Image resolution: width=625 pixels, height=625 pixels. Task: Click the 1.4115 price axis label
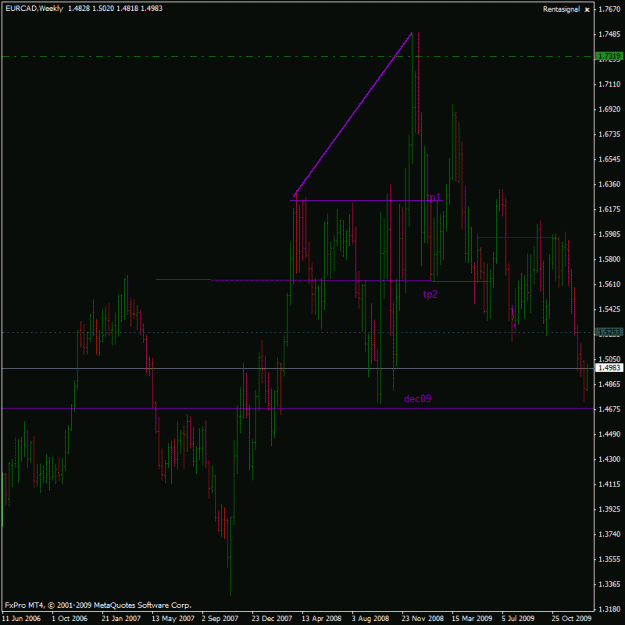click(610, 484)
